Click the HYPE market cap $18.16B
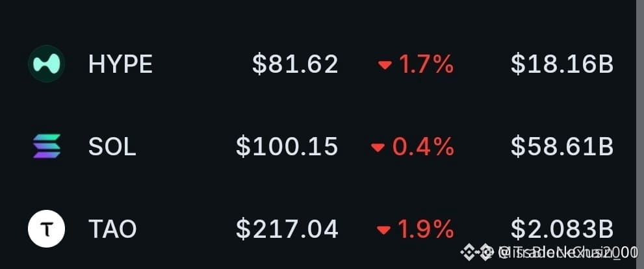The width and height of the screenshot is (644, 269). [562, 64]
